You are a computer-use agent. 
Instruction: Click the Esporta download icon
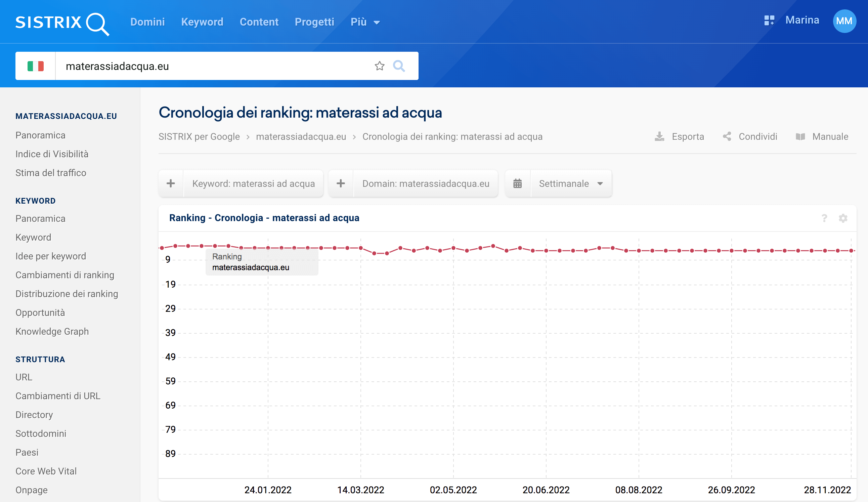click(x=659, y=136)
